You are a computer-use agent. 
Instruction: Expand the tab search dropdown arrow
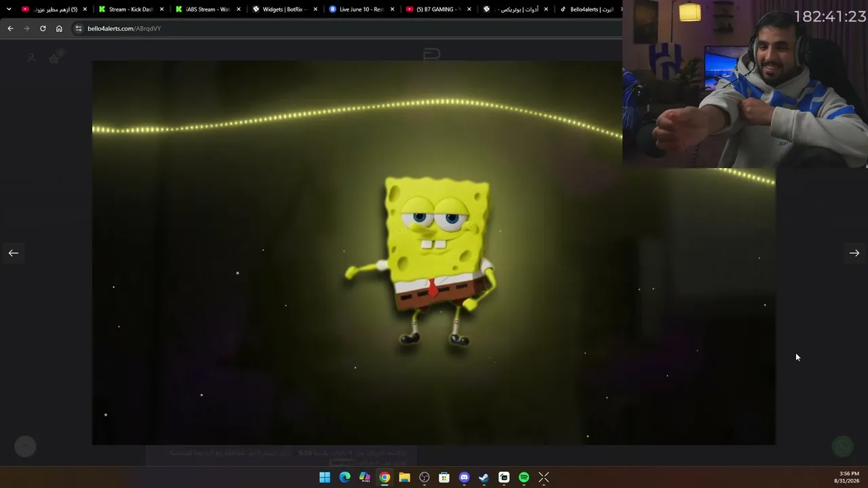click(x=9, y=9)
